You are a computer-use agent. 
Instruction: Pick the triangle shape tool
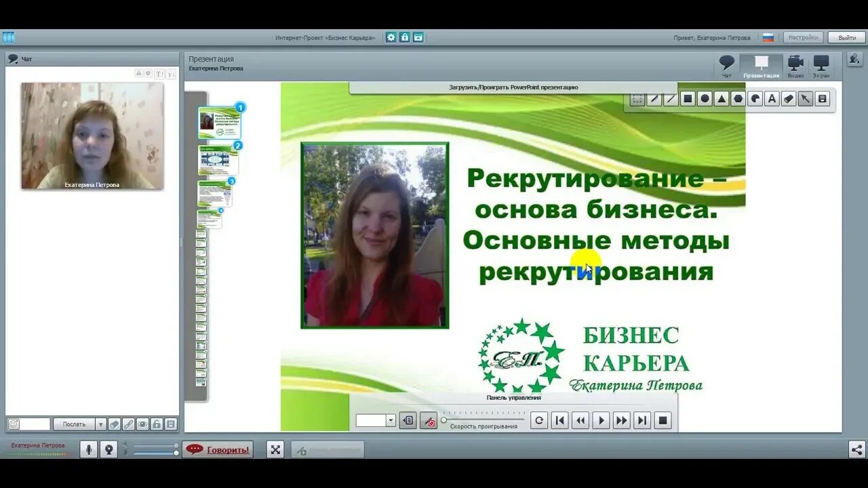[721, 99]
